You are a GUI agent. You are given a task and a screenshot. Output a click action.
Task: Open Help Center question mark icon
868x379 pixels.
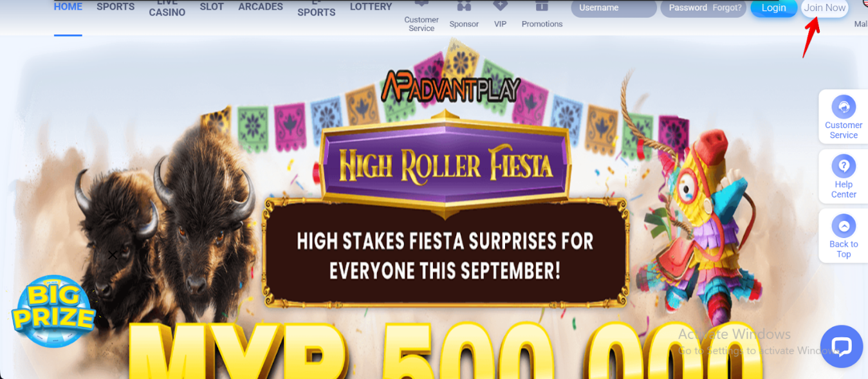coord(844,166)
